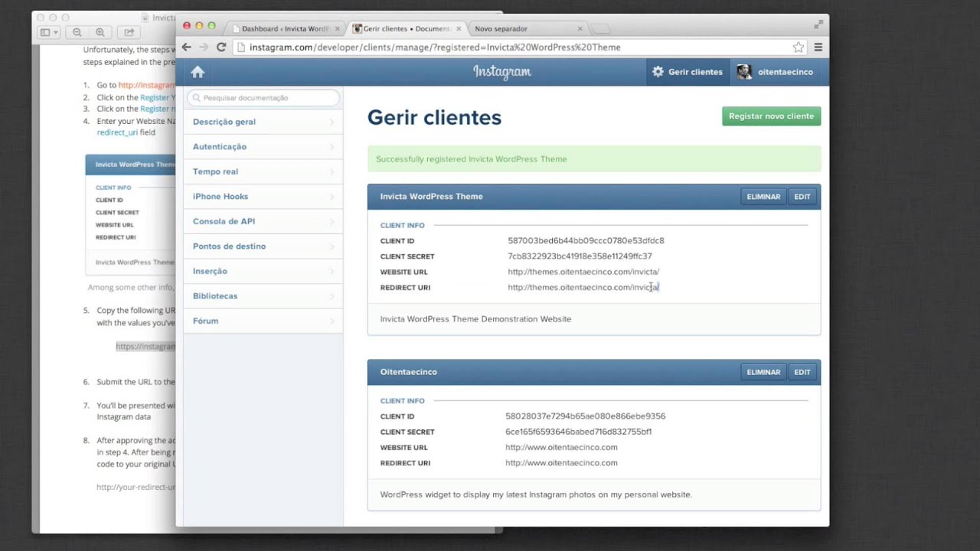Open the Preview sidebar view dropdown
Screen dimensions: 980x551
click(x=49, y=32)
